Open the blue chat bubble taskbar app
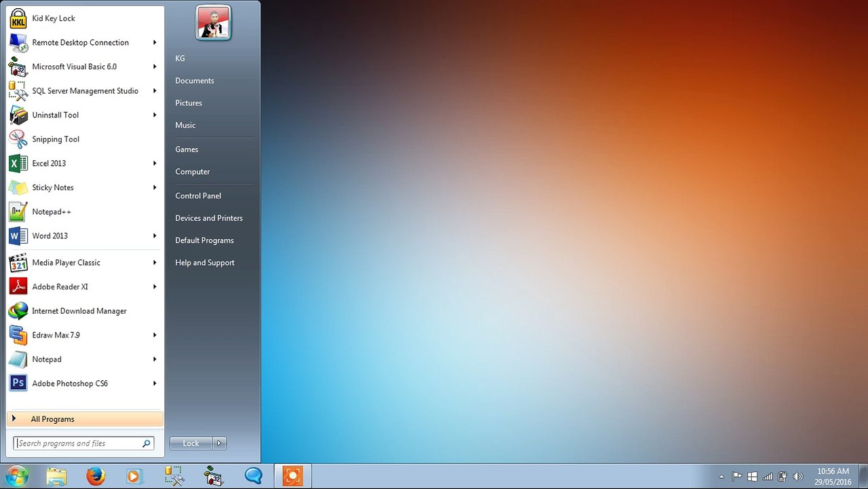 [253, 476]
